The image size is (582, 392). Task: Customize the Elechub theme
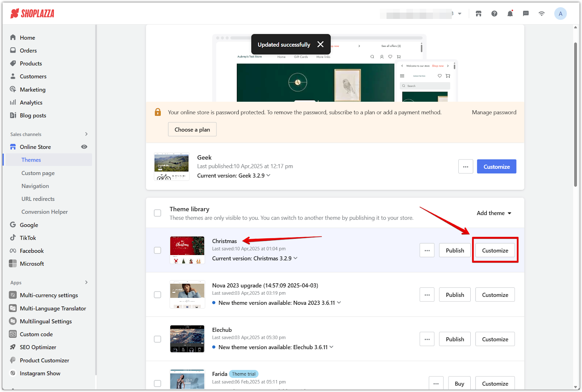coord(495,339)
